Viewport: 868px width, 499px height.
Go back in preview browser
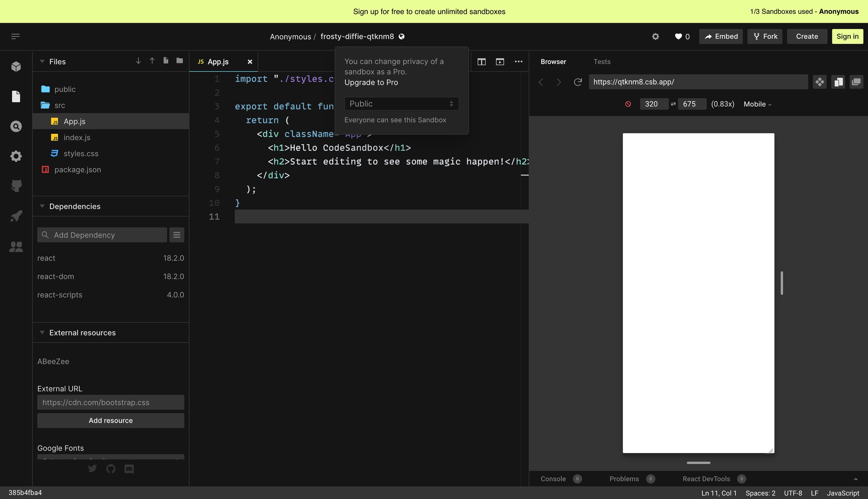(x=541, y=82)
